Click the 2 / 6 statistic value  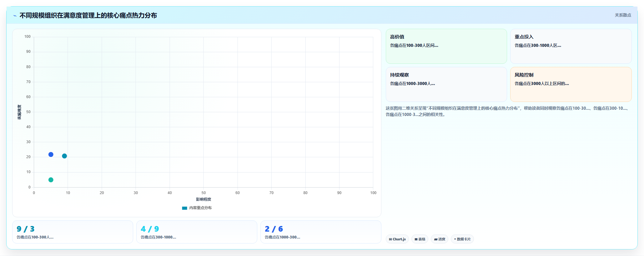[x=274, y=229]
